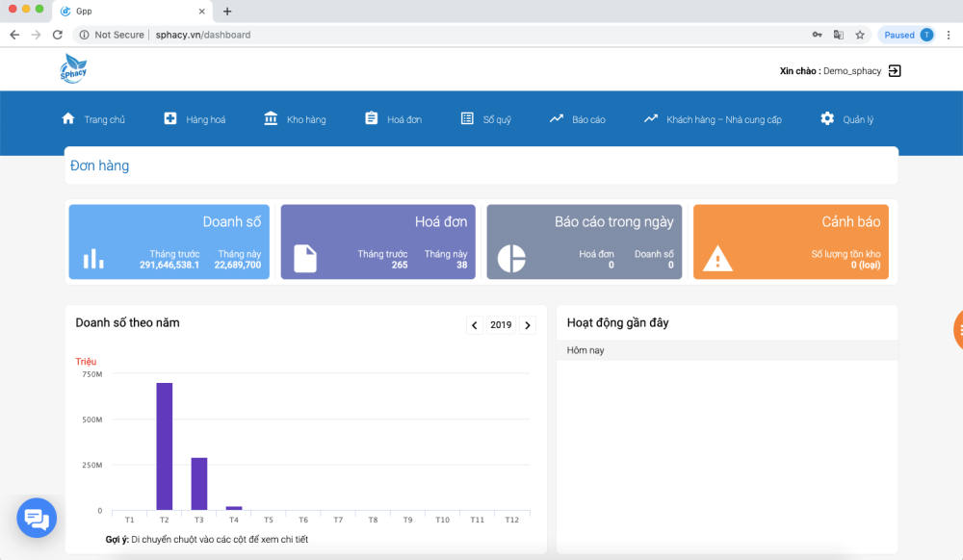Open Khách hàng – Nhà cung cấp menu
963x560 pixels.
click(713, 119)
